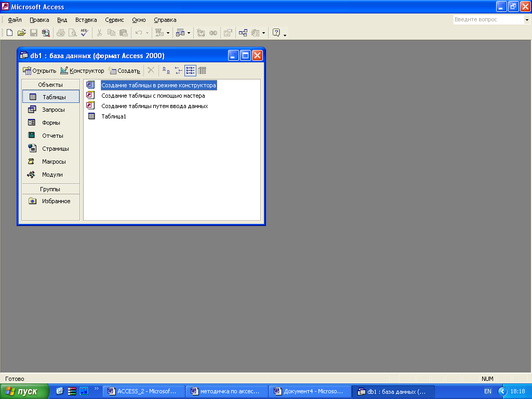Select Запросы in the objects list

(50, 110)
